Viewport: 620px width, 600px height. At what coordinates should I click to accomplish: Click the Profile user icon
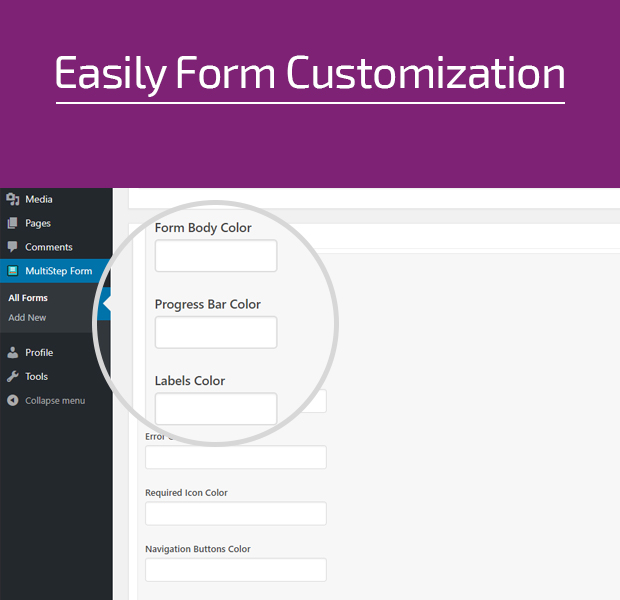tap(13, 352)
